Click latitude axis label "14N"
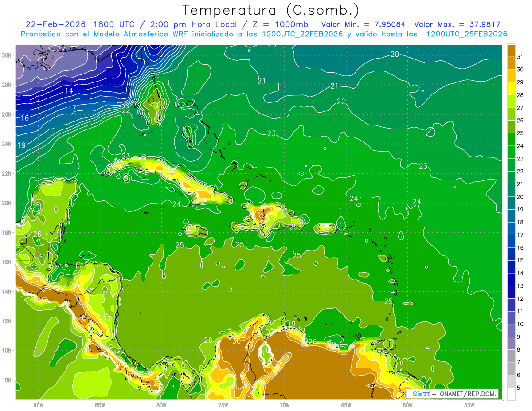This screenshot has width=532, height=411. click(7, 291)
